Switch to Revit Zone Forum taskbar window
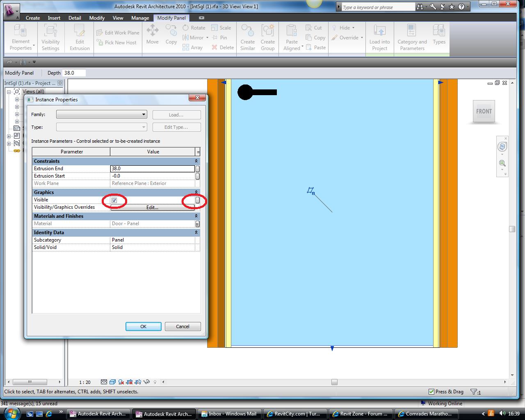This screenshot has width=525, height=420. point(361,413)
